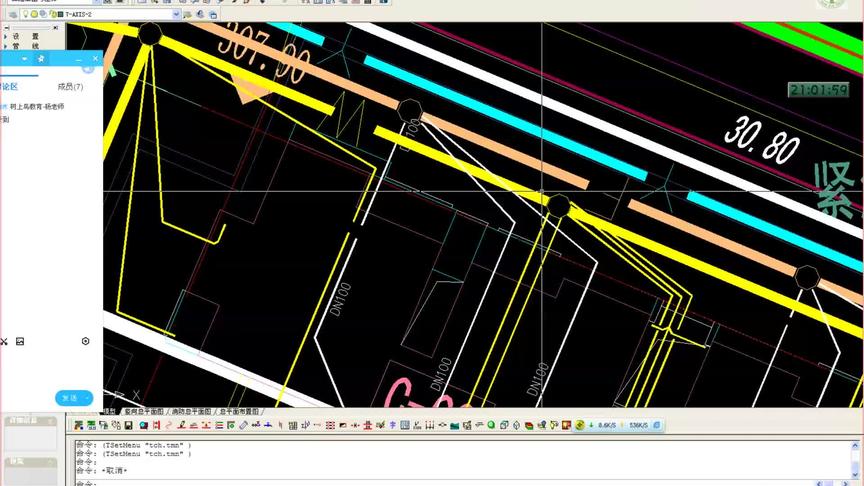The width and height of the screenshot is (864, 486).
Task: Click the yellow-green round network speed icon
Action: click(580, 425)
